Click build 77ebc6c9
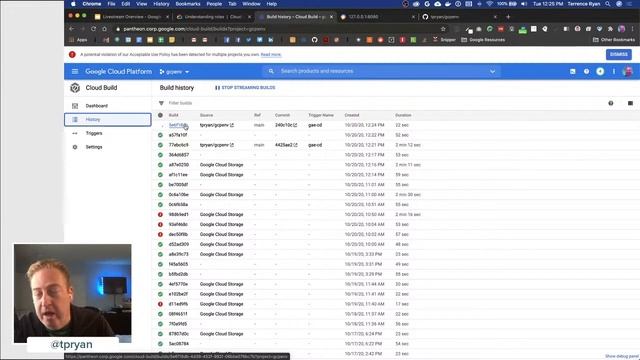 pos(179,145)
